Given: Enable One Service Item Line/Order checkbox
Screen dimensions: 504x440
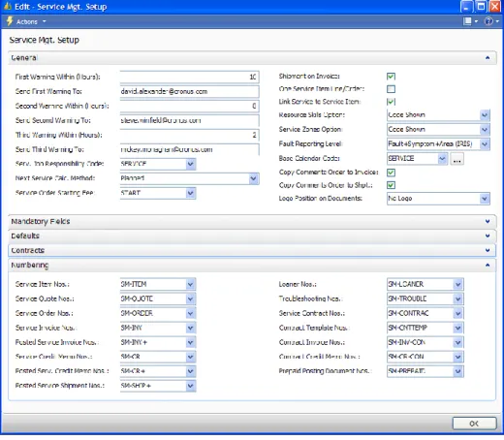Looking at the screenshot, I should click(x=391, y=89).
